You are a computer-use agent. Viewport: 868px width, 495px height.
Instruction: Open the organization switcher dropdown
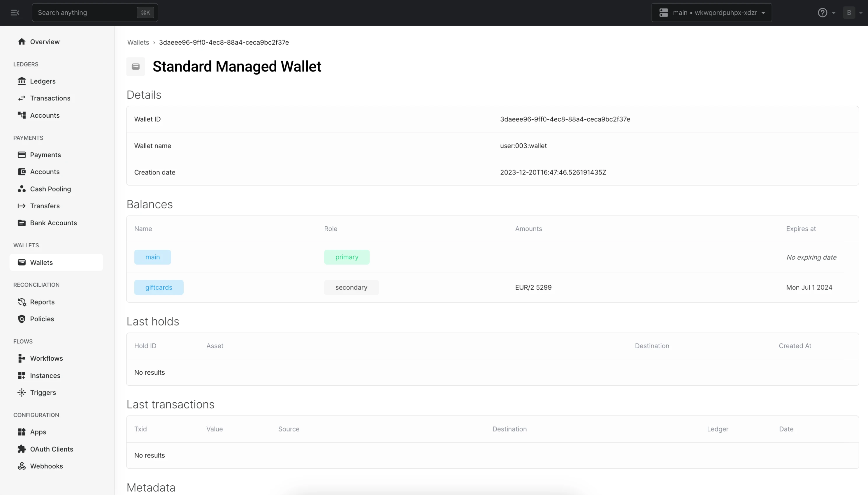[x=711, y=13]
